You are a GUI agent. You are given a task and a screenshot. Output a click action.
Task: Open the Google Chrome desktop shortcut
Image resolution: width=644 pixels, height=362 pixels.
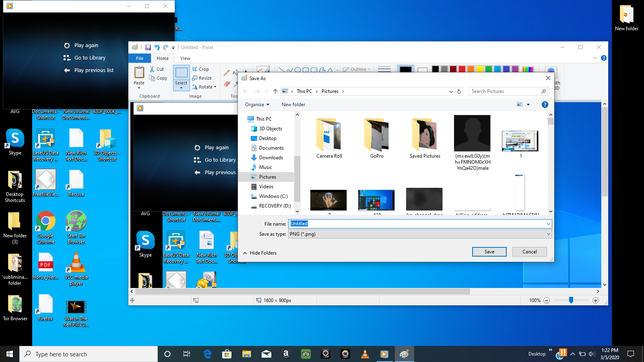click(x=45, y=227)
